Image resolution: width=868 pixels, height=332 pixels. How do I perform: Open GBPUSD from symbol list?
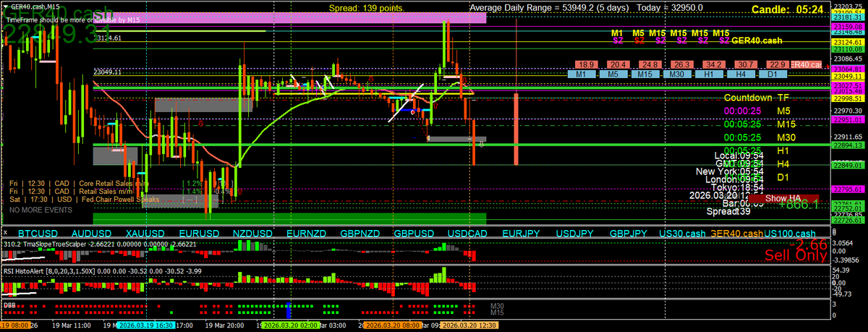pyautogui.click(x=414, y=234)
